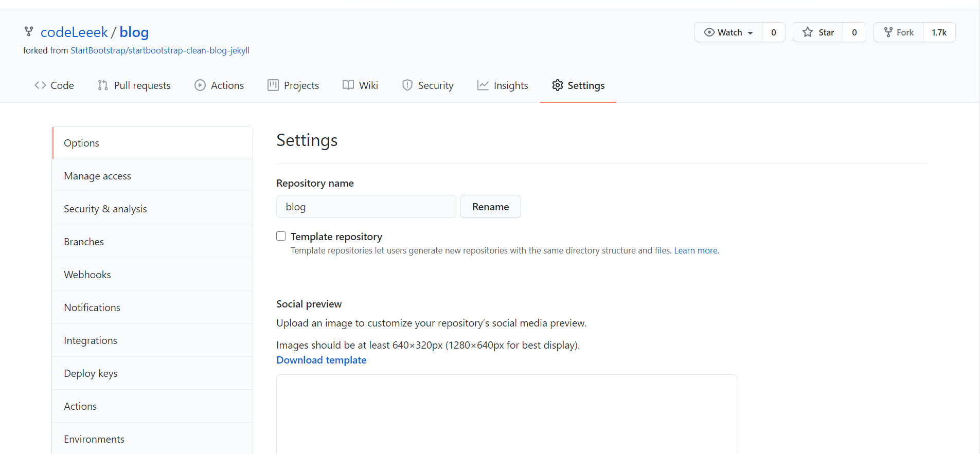Image resolution: width=980 pixels, height=454 pixels.
Task: Click the Code tab's angle-bracket icon
Action: [40, 85]
